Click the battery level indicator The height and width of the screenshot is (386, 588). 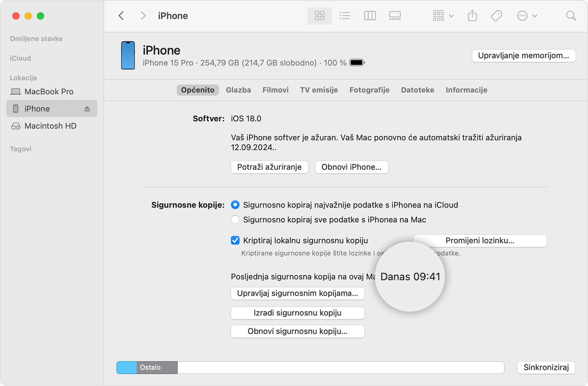(357, 63)
